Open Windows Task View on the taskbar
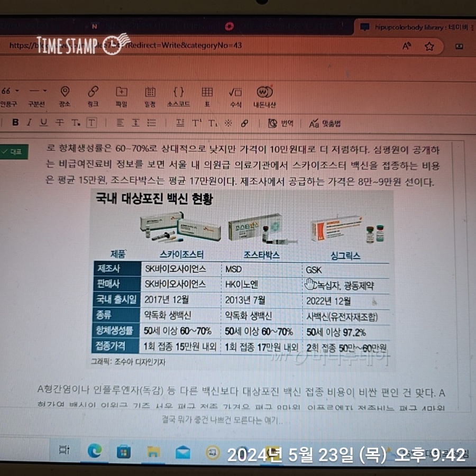476x476 pixels. coord(64,450)
